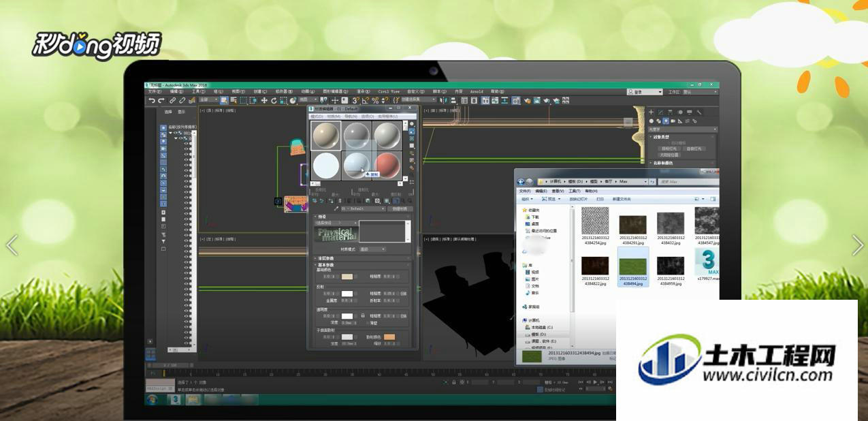Click the 太阳定位器 button
The image size is (868, 421).
pyautogui.click(x=669, y=155)
